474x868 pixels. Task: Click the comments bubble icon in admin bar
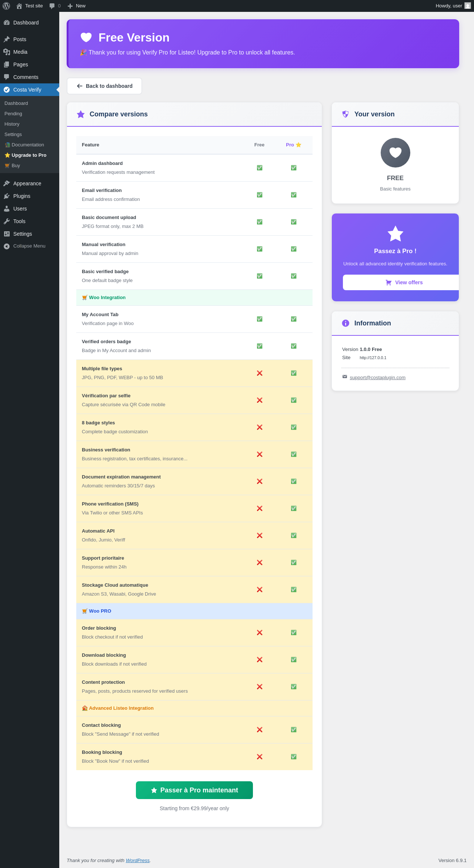(x=52, y=6)
